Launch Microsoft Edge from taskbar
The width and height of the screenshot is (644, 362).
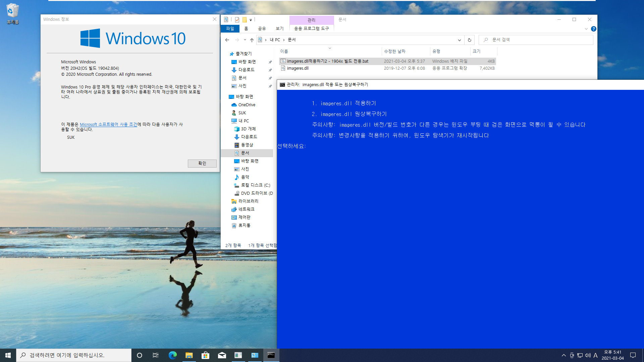pyautogui.click(x=172, y=355)
